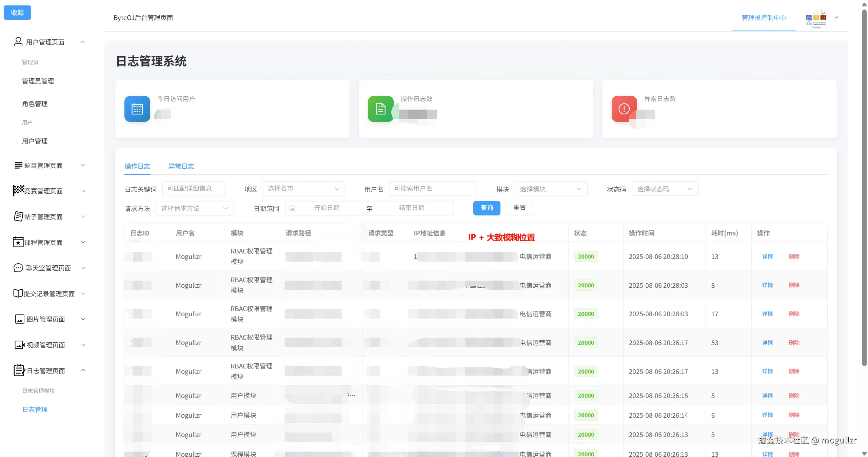868x457 pixels.
Task: Click the green document icon for operation logs
Action: click(380, 109)
